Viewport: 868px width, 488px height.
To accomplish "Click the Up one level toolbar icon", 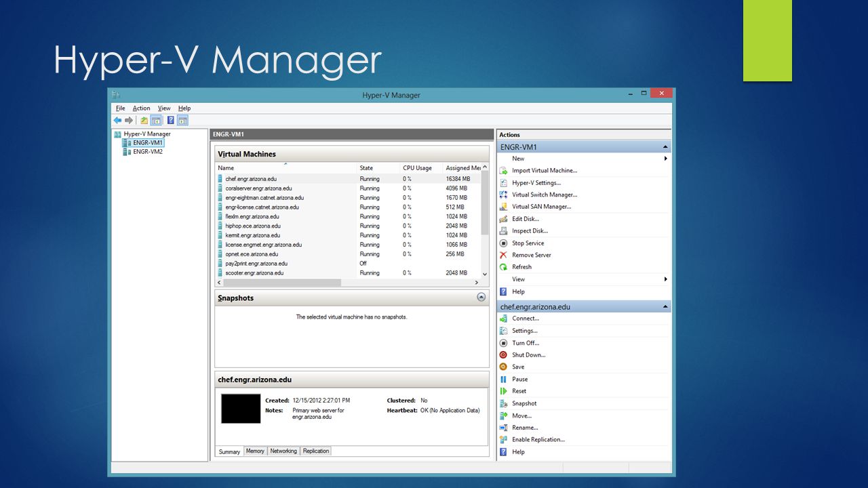I will click(144, 120).
